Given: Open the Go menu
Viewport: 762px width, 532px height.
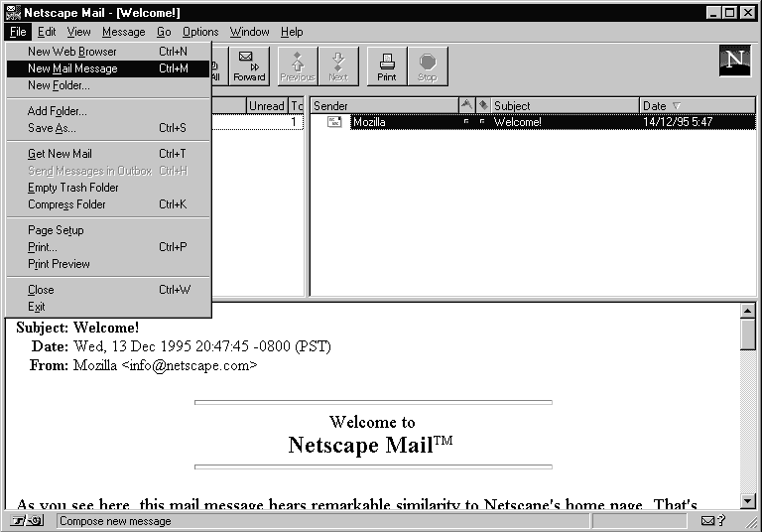Looking at the screenshot, I should point(164,32).
